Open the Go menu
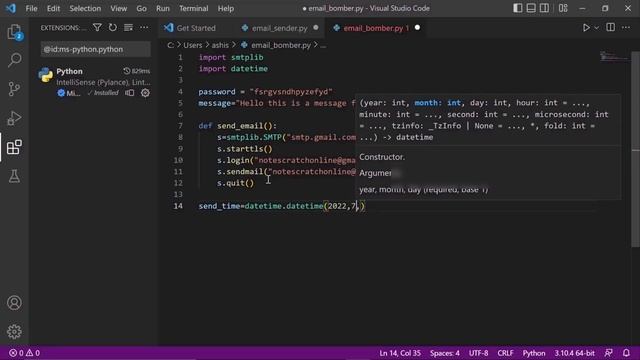 141,8
